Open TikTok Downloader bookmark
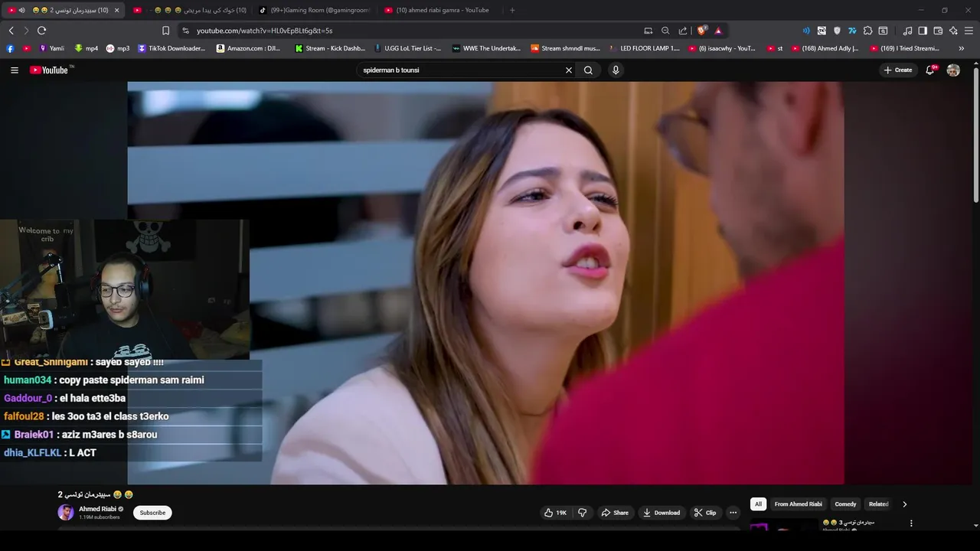The width and height of the screenshot is (980, 551). click(171, 48)
